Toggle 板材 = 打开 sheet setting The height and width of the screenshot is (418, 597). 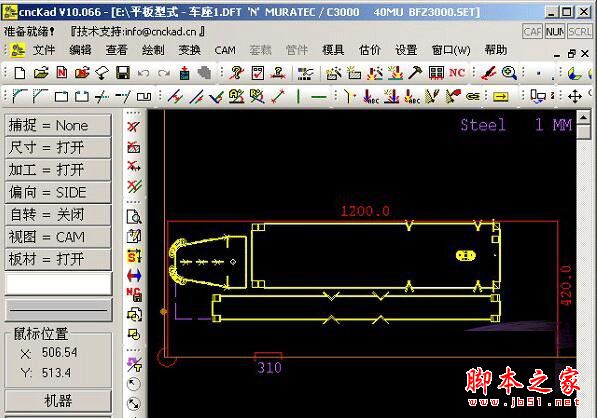tap(58, 259)
